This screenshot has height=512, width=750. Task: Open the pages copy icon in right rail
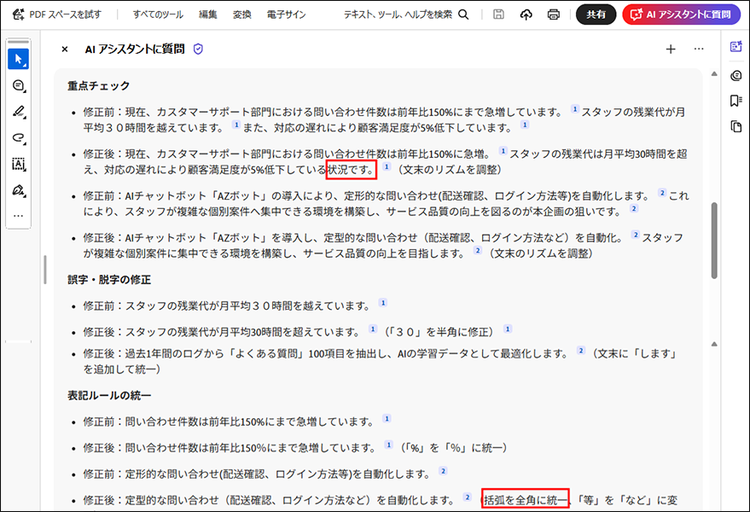pyautogui.click(x=736, y=126)
